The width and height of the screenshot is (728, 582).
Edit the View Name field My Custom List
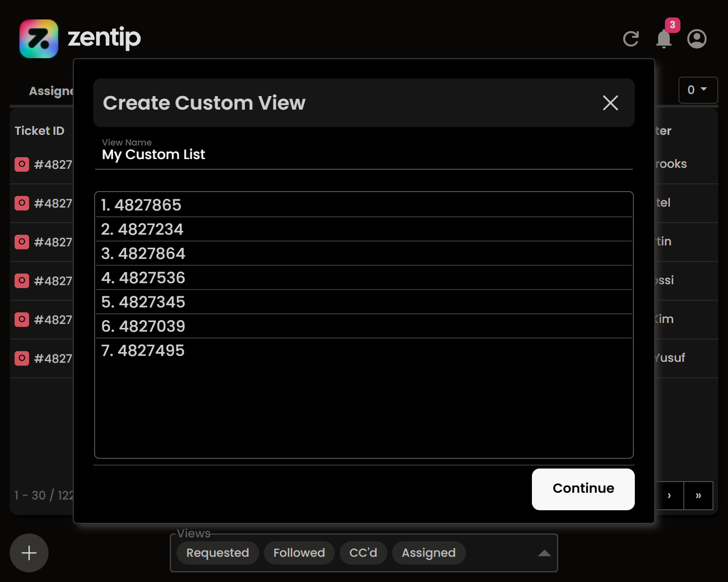pyautogui.click(x=364, y=154)
